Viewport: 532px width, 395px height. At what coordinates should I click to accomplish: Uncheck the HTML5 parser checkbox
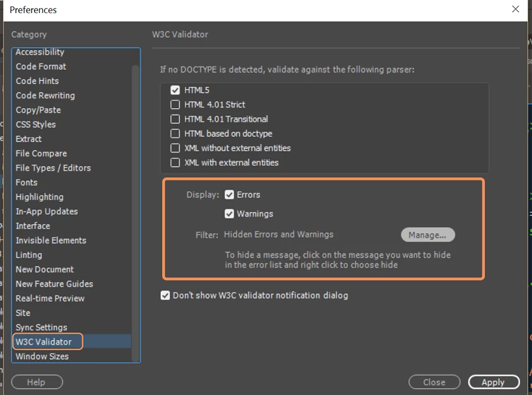tap(175, 90)
